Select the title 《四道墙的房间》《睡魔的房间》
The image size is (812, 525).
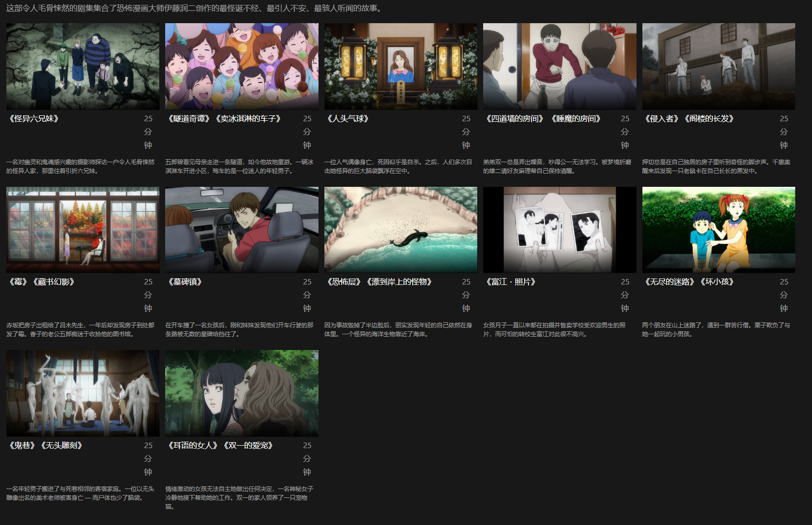click(x=543, y=119)
